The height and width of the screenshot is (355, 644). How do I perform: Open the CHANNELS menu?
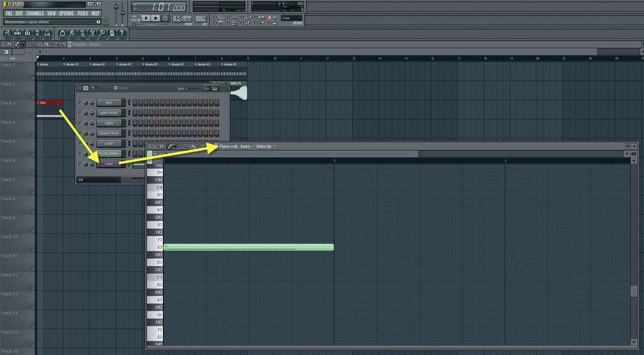(x=35, y=13)
